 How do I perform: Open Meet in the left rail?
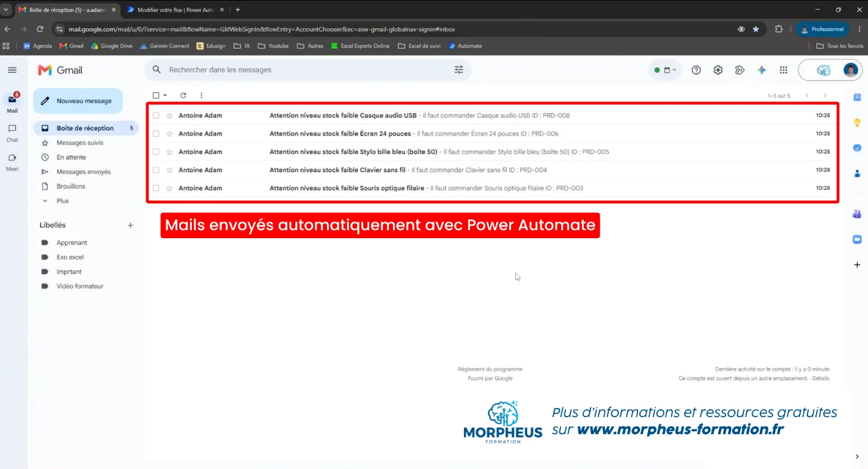tap(12, 162)
